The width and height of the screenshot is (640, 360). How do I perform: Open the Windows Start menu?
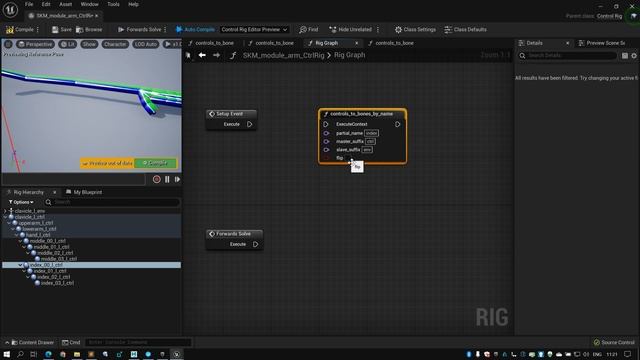[x=7, y=354]
